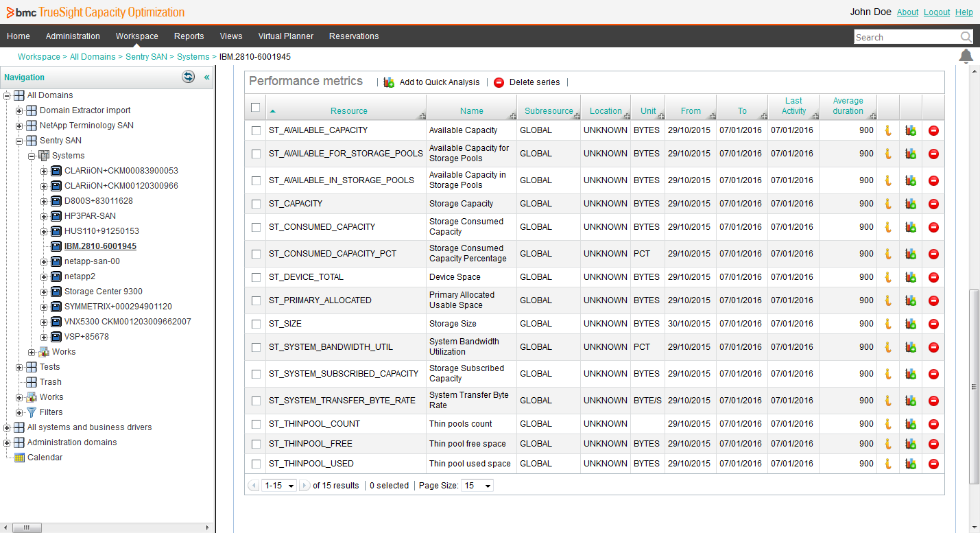
Task: Check the ST_SYSTEM_BANDWIDTH_UTIL row checkbox
Action: pyautogui.click(x=256, y=347)
